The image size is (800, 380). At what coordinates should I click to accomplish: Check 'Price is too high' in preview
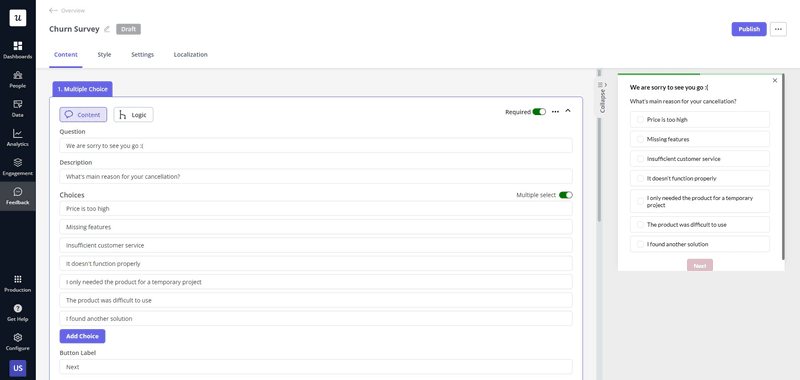[640, 119]
